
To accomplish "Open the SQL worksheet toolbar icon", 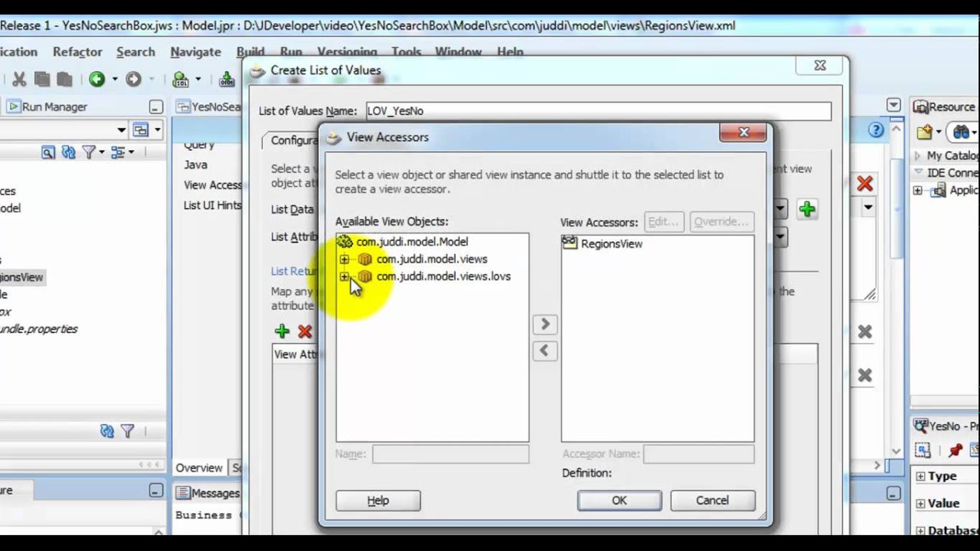I will point(181,79).
